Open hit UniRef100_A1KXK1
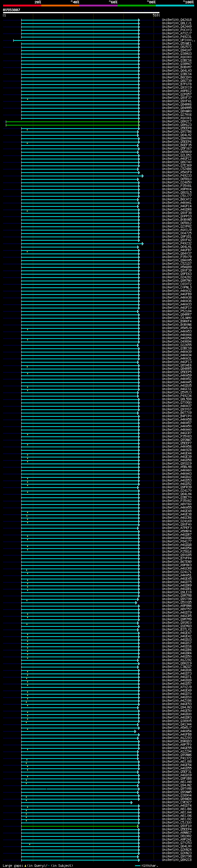 click(176, 118)
